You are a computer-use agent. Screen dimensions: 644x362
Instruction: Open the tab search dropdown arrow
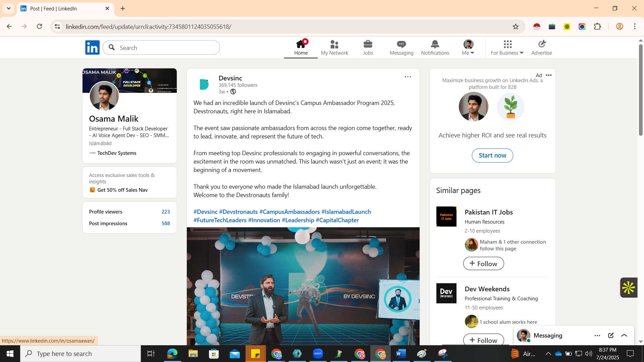point(9,8)
